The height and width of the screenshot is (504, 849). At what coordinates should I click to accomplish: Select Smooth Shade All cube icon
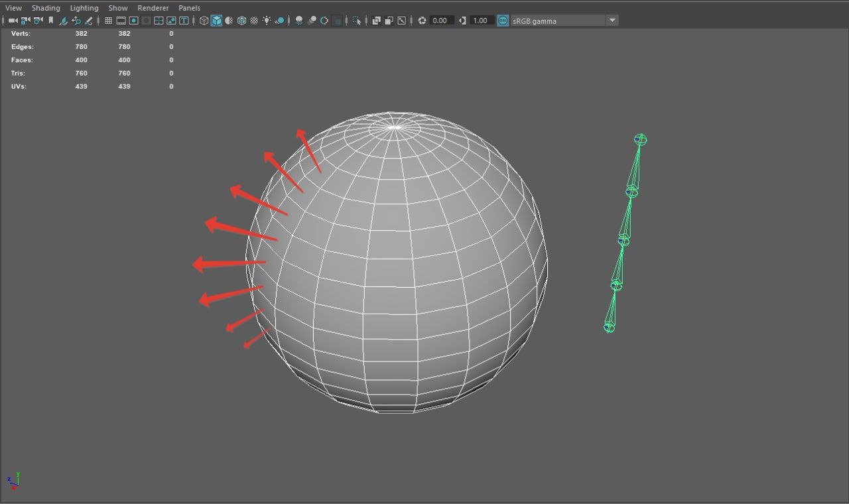(x=216, y=21)
